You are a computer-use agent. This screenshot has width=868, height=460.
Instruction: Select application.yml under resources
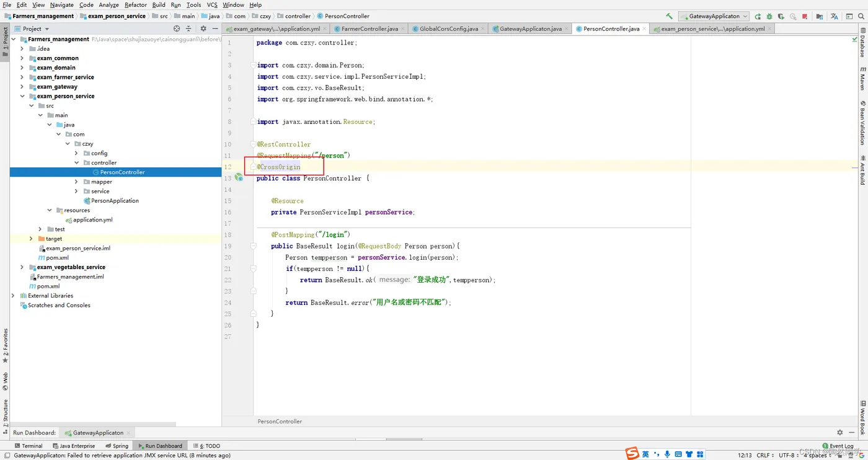[x=92, y=219]
